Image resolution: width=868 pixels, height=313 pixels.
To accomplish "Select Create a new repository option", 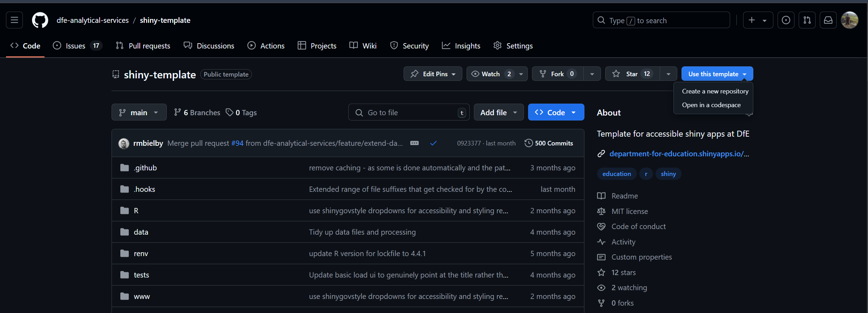I will (715, 91).
